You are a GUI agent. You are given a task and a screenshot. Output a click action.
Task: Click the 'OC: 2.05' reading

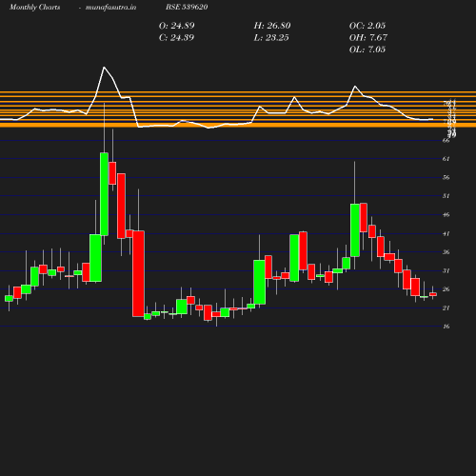click(367, 26)
